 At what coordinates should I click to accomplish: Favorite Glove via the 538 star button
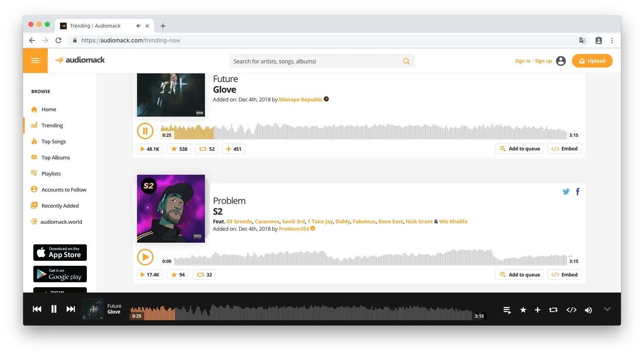tap(179, 149)
